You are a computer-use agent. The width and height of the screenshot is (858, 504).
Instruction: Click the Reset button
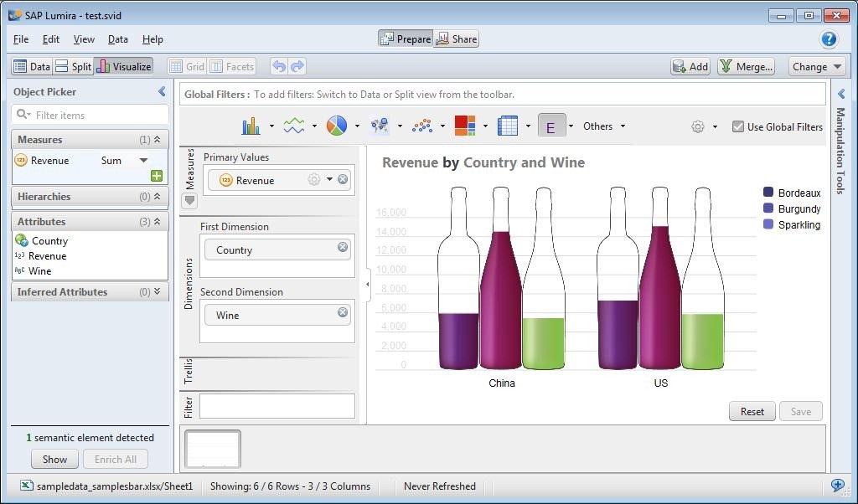coord(752,412)
